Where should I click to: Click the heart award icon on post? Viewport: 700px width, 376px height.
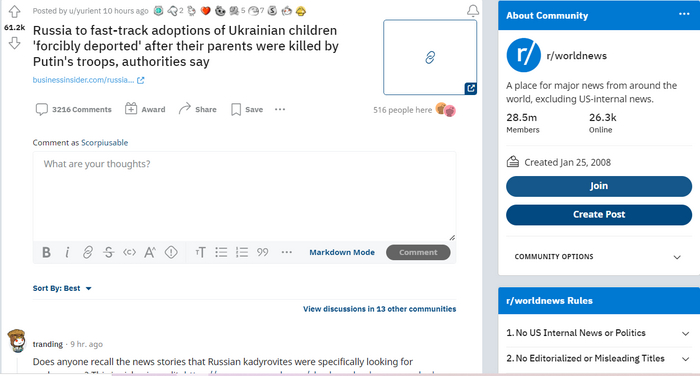pos(205,11)
